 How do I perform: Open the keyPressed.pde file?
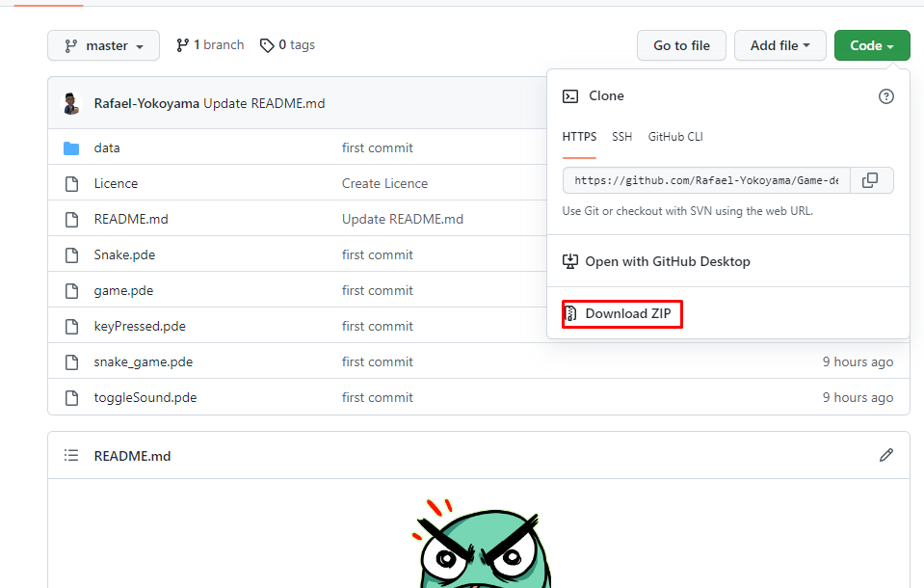click(x=140, y=326)
